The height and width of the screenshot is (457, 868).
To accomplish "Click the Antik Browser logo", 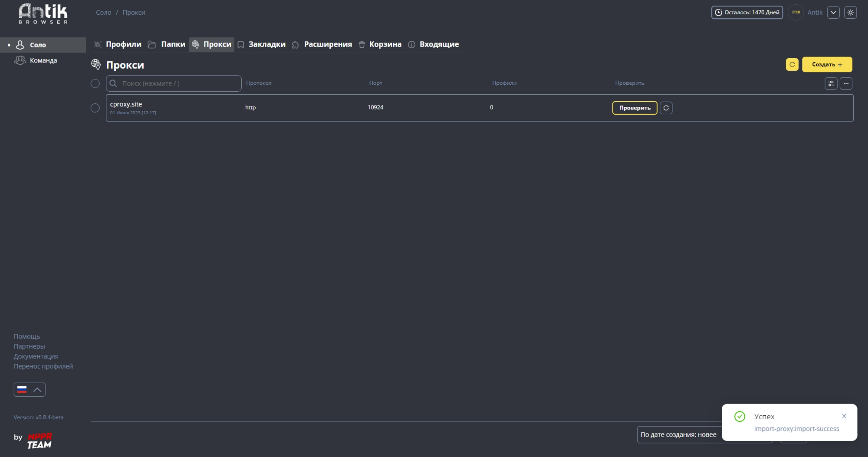I will [x=43, y=13].
